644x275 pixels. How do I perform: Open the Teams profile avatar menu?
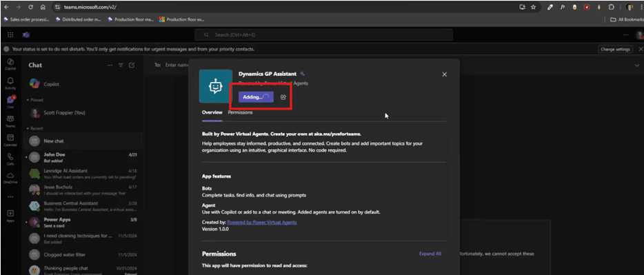point(639,35)
